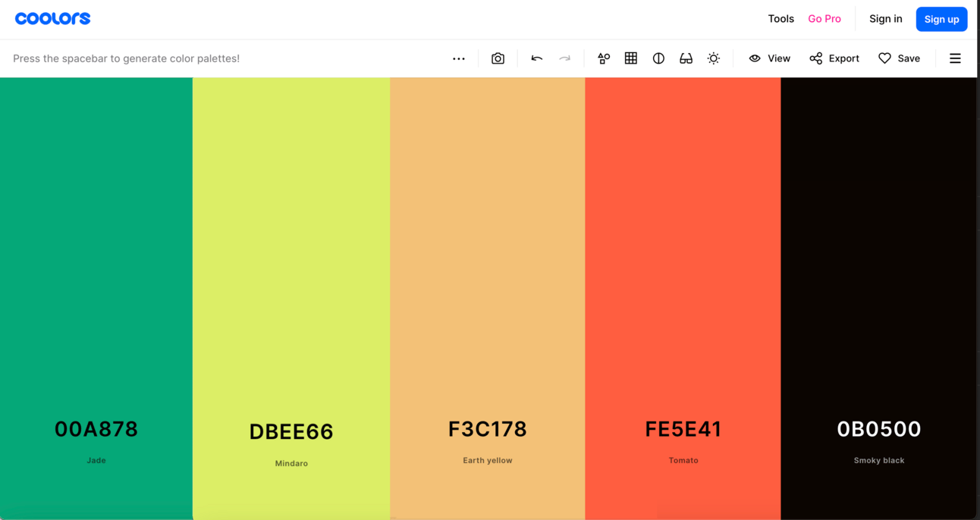The image size is (980, 520).
Task: Open the hamburger menu
Action: 955,58
